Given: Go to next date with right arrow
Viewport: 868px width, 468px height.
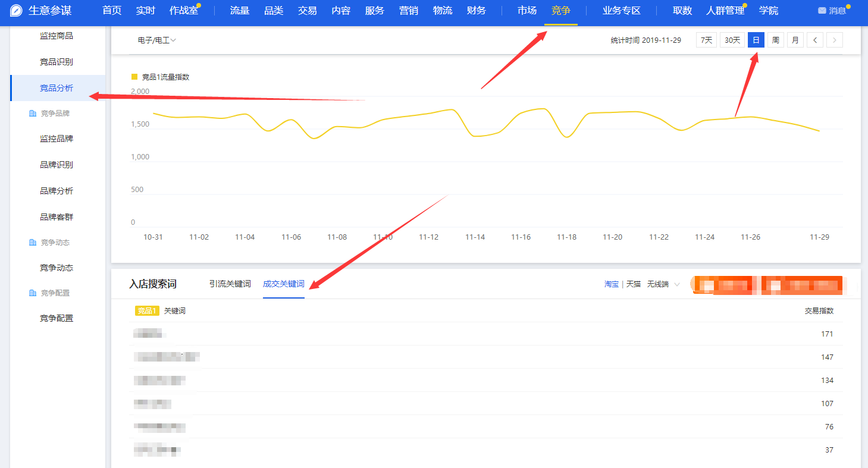Looking at the screenshot, I should tap(834, 40).
